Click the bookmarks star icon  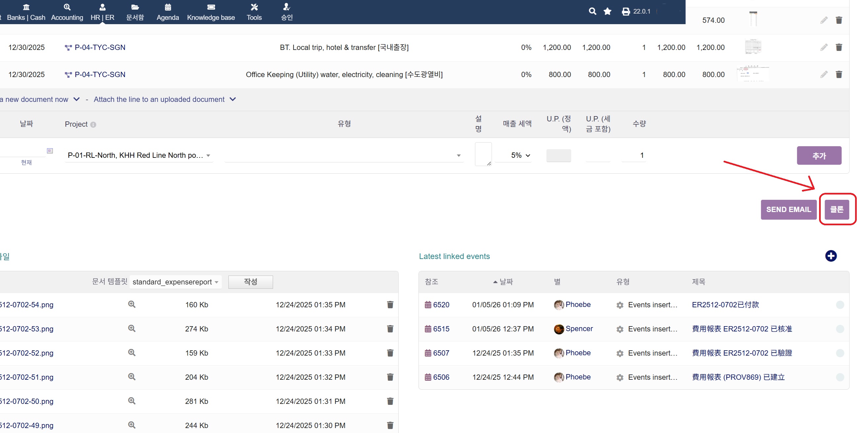[x=607, y=12]
